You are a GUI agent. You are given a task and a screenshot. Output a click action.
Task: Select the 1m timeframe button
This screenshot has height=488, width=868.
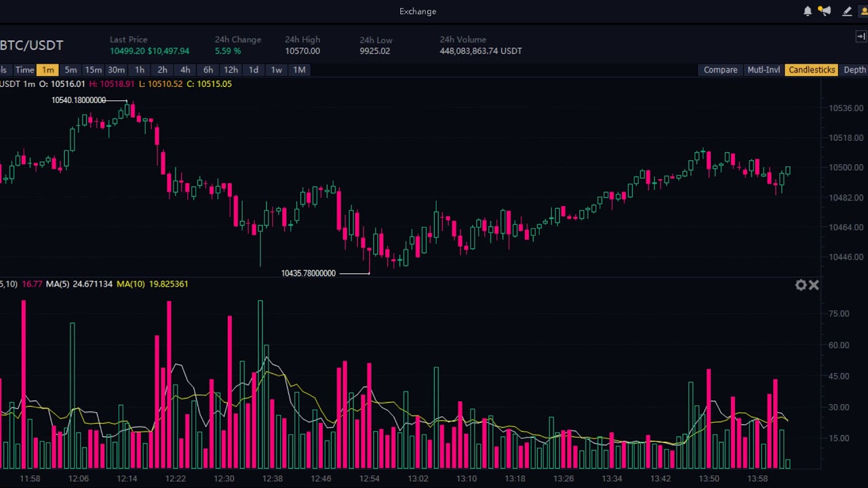click(x=48, y=70)
